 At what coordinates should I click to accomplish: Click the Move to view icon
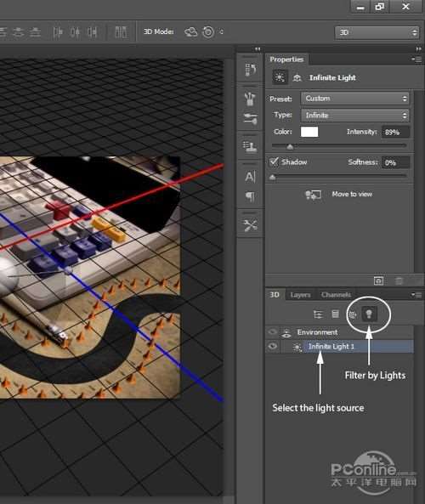click(313, 195)
